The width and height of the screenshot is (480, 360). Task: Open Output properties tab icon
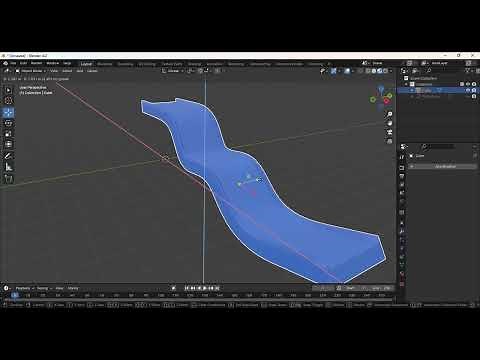coord(402,176)
